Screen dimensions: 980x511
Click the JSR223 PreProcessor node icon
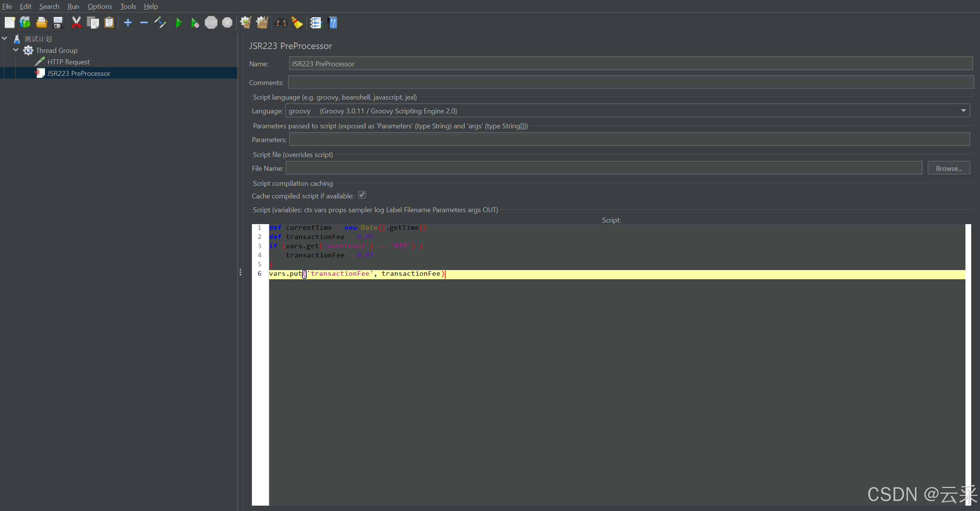point(40,73)
